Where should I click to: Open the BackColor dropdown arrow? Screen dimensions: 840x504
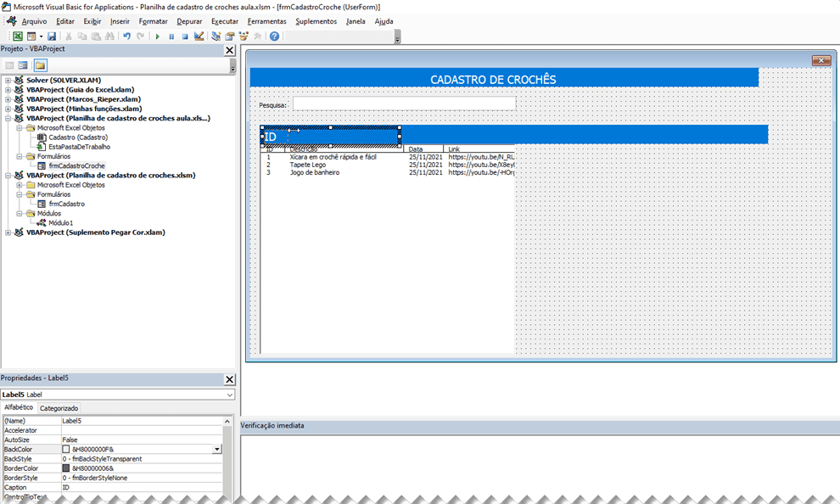pos(217,449)
